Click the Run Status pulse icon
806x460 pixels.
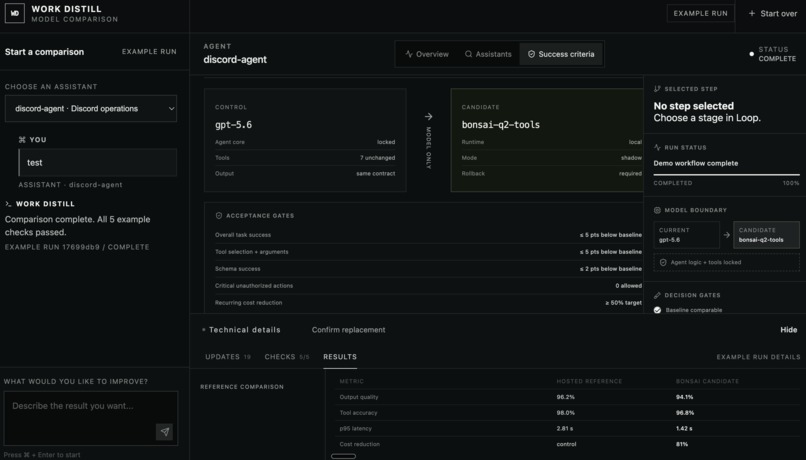[657, 148]
